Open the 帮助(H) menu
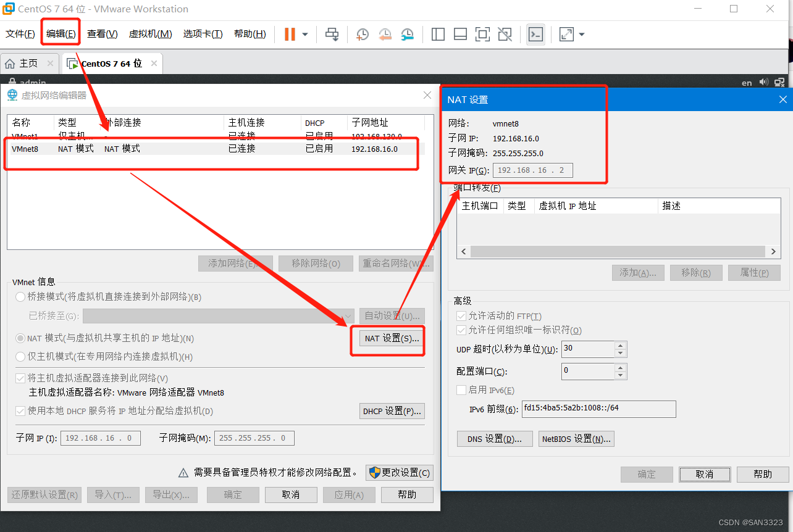This screenshot has width=793, height=532. pyautogui.click(x=250, y=34)
